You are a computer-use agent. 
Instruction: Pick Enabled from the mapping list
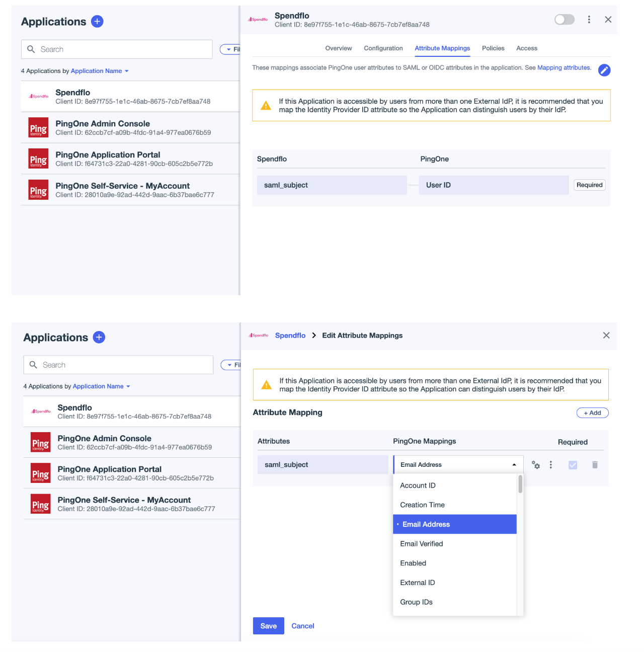tap(455, 563)
